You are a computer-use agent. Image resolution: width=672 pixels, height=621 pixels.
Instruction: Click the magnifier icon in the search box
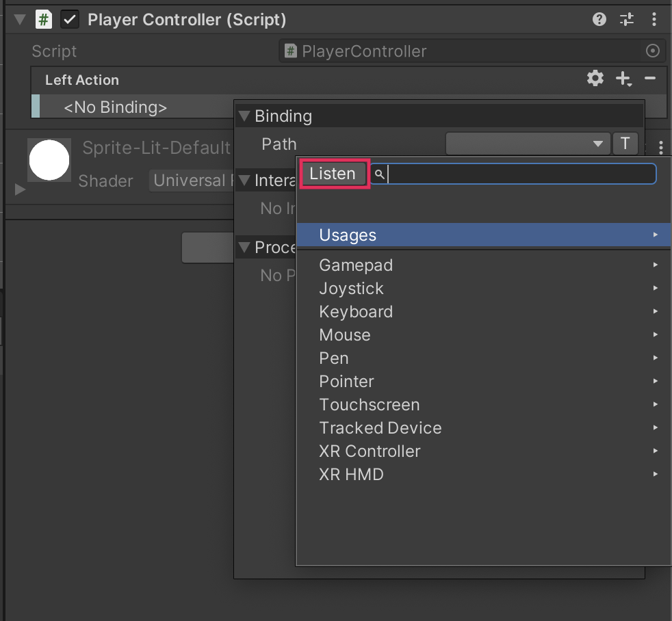pos(379,174)
